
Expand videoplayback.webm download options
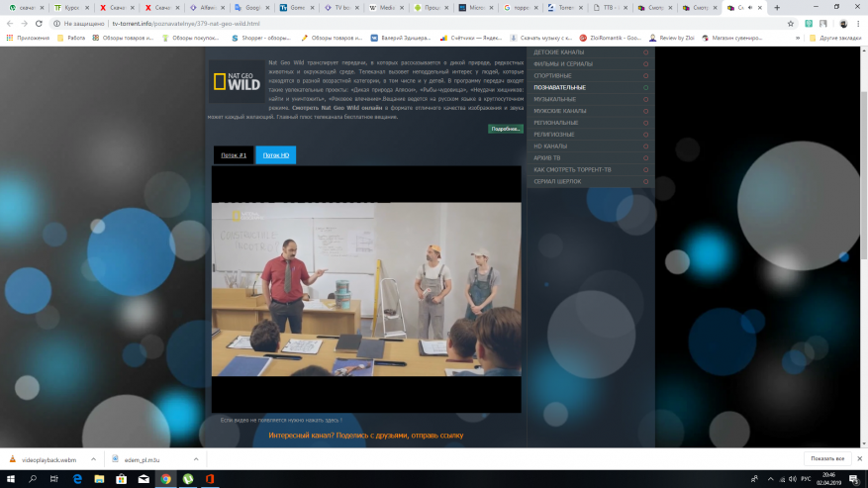93,459
